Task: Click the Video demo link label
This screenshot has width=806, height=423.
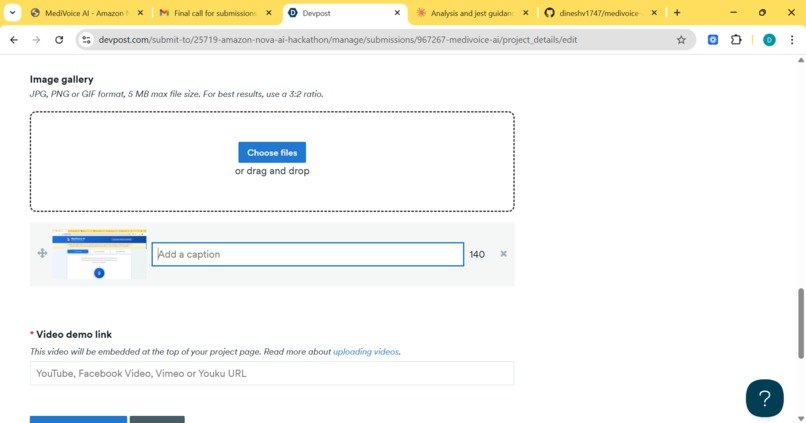Action: tap(74, 334)
